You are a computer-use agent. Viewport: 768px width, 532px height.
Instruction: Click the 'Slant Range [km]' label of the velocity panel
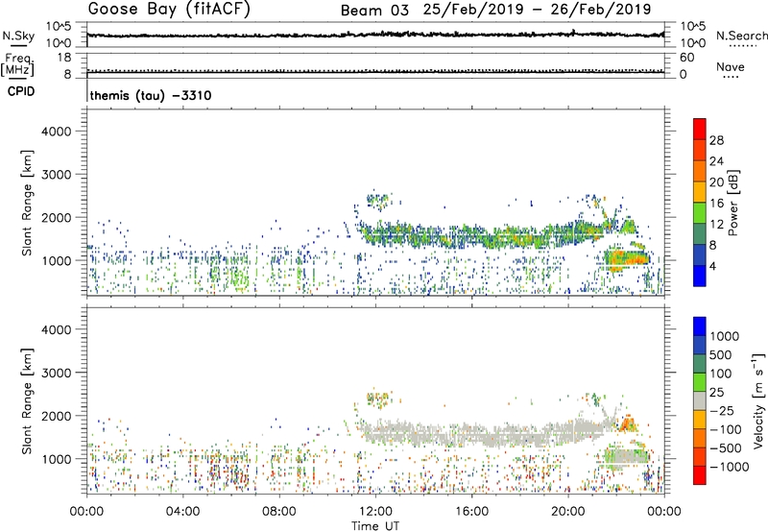(x=27, y=400)
